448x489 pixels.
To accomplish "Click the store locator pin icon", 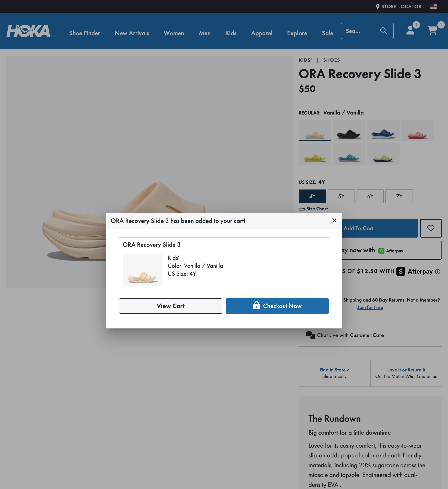I will click(378, 6).
